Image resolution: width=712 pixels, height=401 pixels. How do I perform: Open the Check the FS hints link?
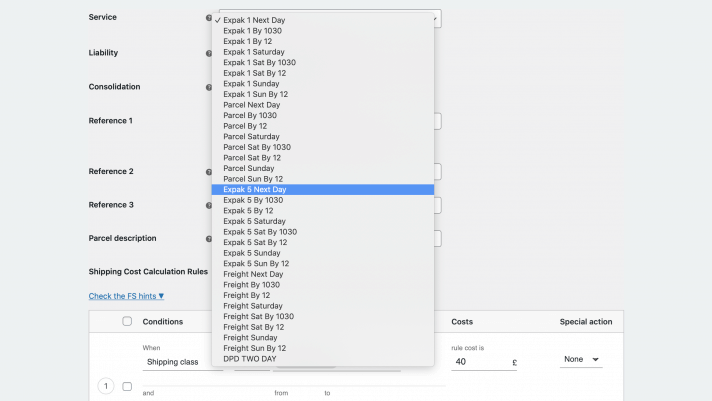coord(126,296)
